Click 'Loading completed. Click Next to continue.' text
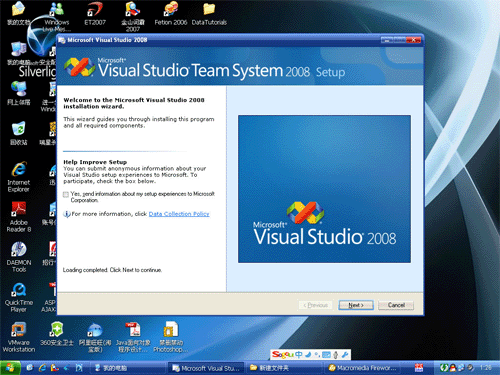 pos(112,270)
